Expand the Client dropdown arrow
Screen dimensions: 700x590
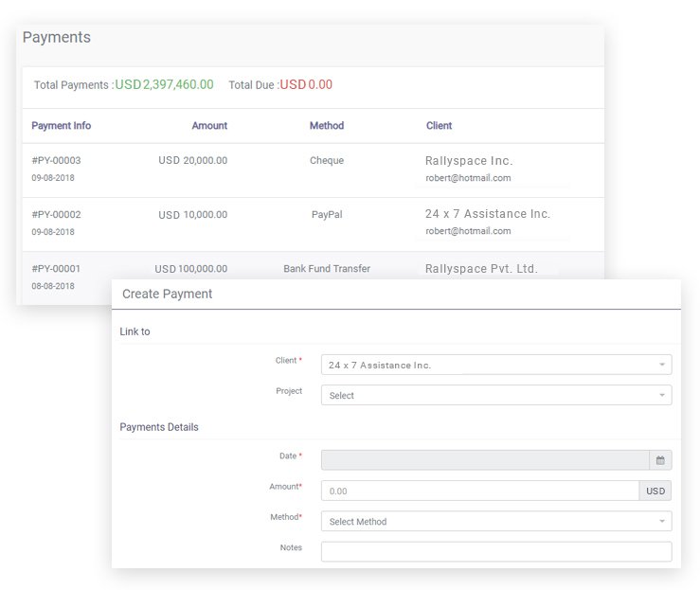tap(661, 365)
